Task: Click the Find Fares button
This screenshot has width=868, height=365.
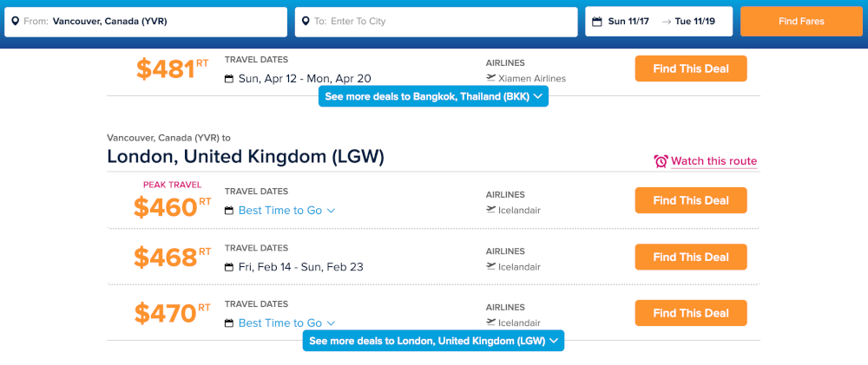Action: click(801, 22)
